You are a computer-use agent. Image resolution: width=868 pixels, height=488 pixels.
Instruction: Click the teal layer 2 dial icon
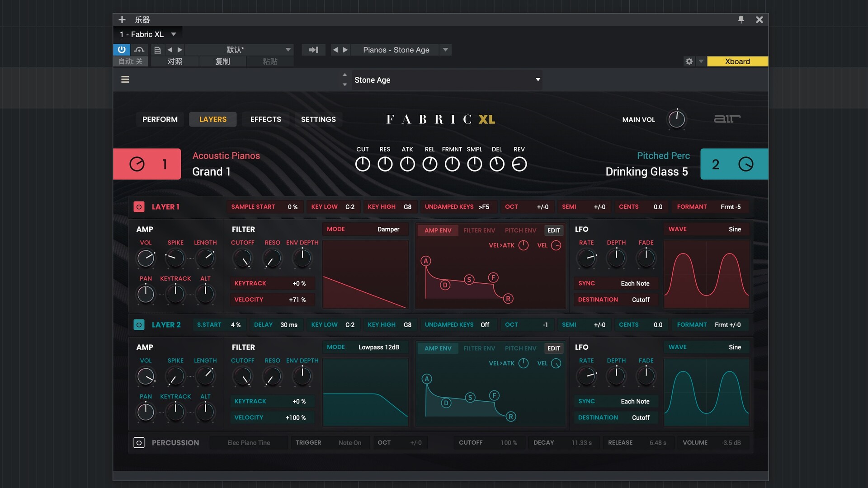pyautogui.click(x=745, y=164)
